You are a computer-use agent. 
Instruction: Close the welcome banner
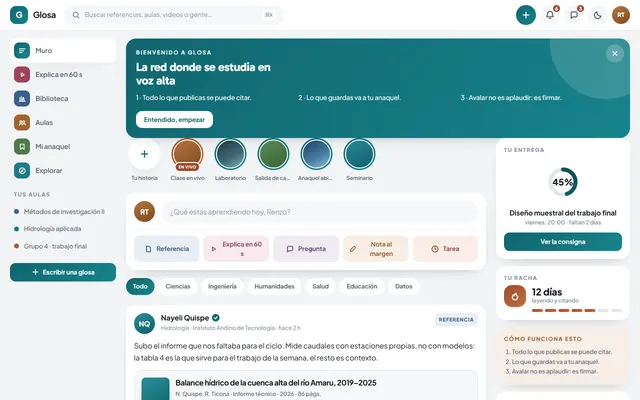(615, 53)
